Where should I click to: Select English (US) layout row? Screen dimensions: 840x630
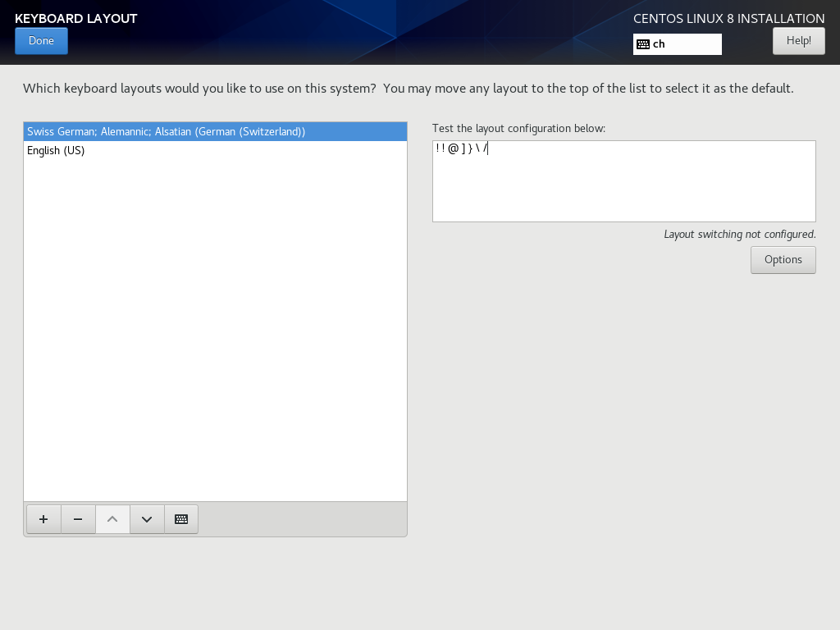216,151
